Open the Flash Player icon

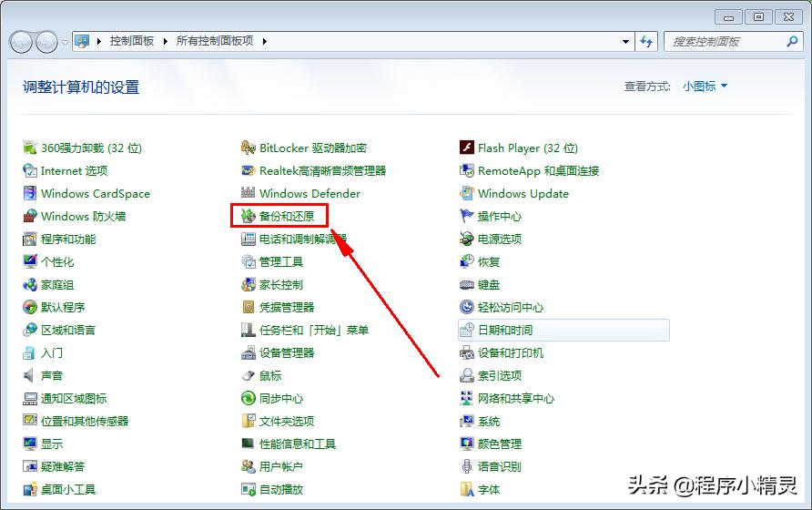click(x=467, y=148)
